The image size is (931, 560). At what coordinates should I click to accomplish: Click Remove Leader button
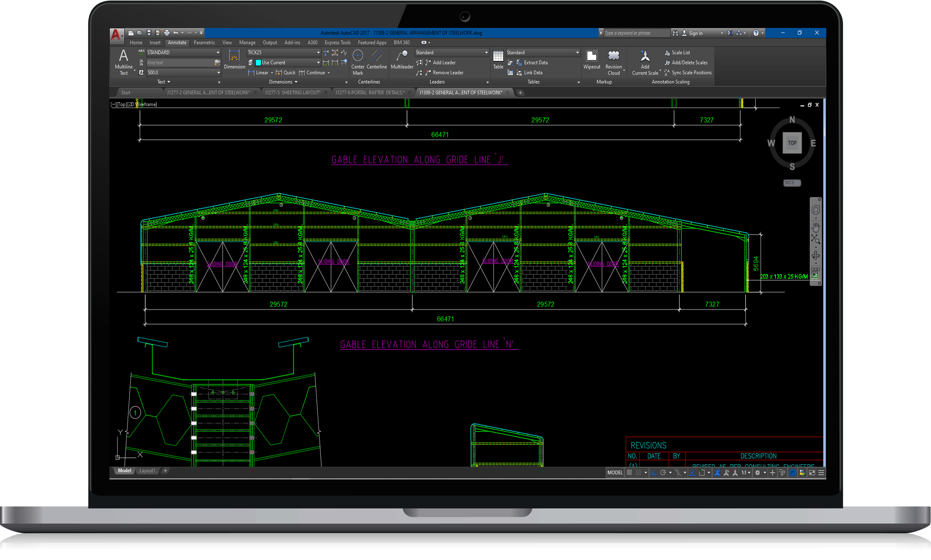click(x=444, y=73)
